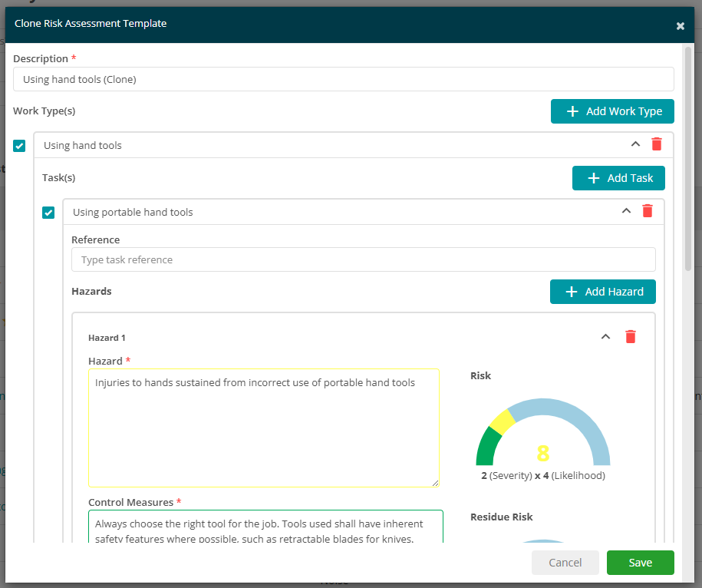Click the Add Task button
The image size is (702, 588).
pyautogui.click(x=618, y=178)
